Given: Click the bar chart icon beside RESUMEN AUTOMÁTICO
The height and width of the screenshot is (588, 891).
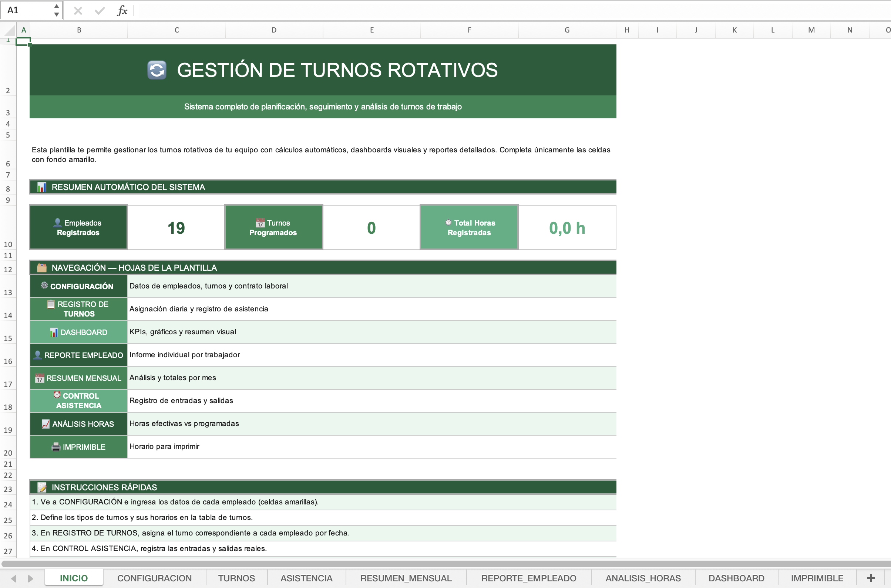Looking at the screenshot, I should pyautogui.click(x=42, y=187).
